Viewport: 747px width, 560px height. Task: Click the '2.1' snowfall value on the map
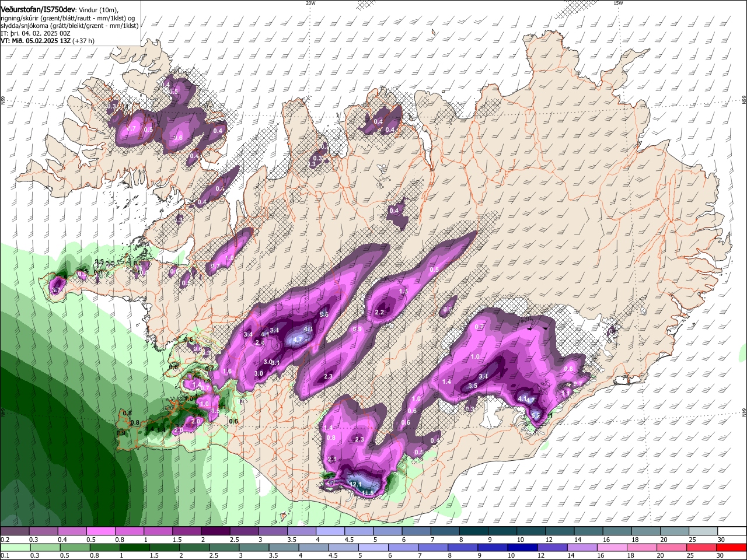pyautogui.click(x=332, y=460)
